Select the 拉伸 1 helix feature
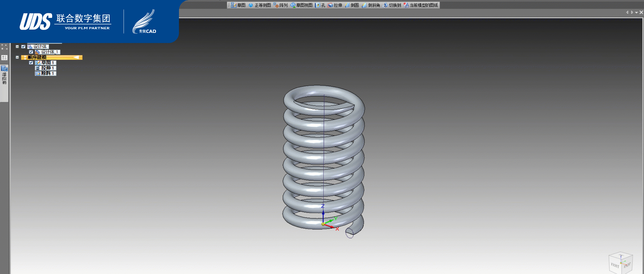644x274 pixels. point(45,68)
